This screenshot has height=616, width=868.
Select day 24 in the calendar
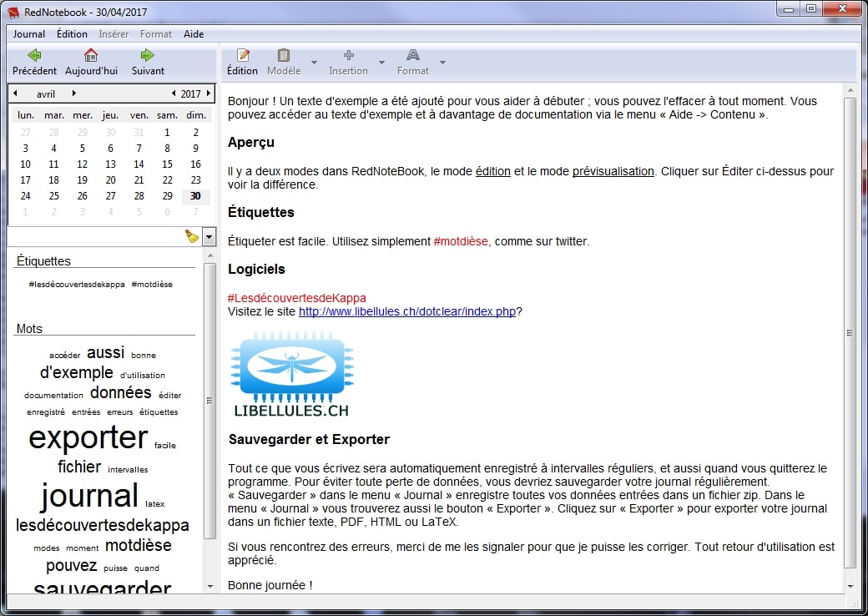(26, 196)
